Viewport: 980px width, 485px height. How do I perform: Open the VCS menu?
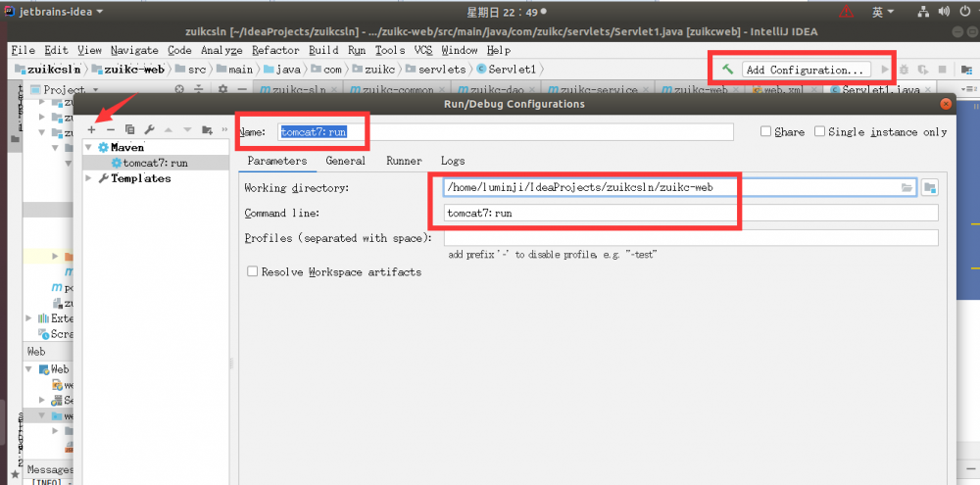click(x=423, y=50)
